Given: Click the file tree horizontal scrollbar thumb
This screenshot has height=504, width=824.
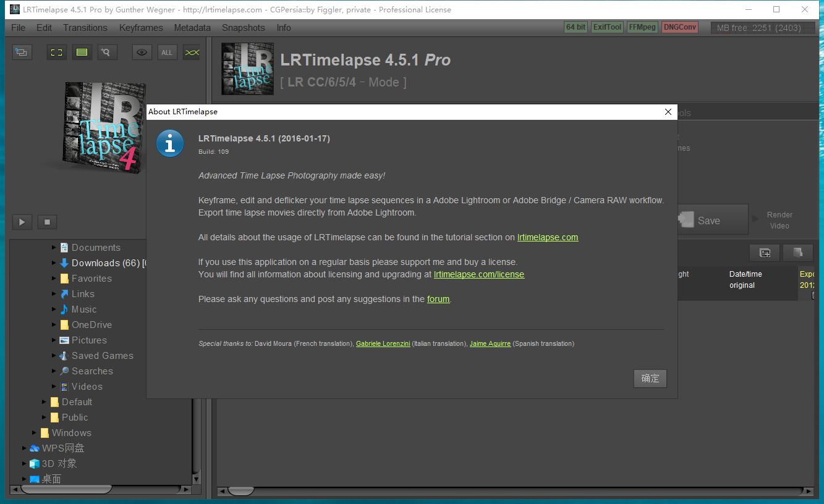Looking at the screenshot, I should 66,490.
